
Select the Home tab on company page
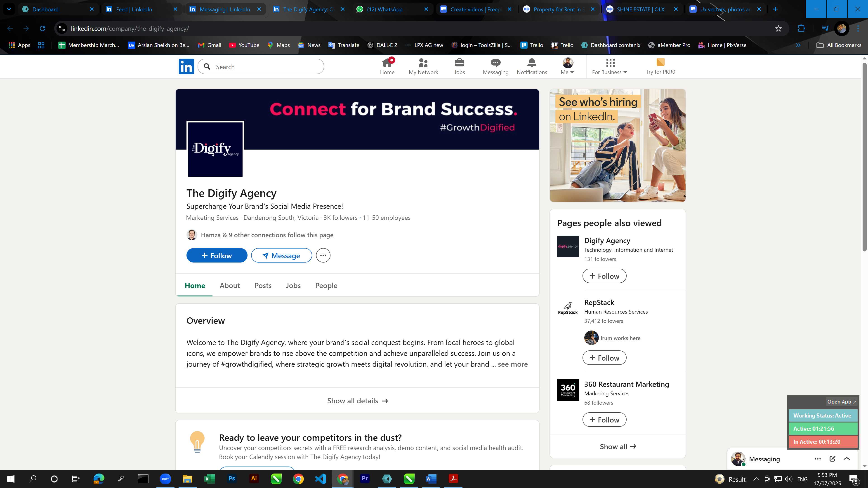point(195,285)
